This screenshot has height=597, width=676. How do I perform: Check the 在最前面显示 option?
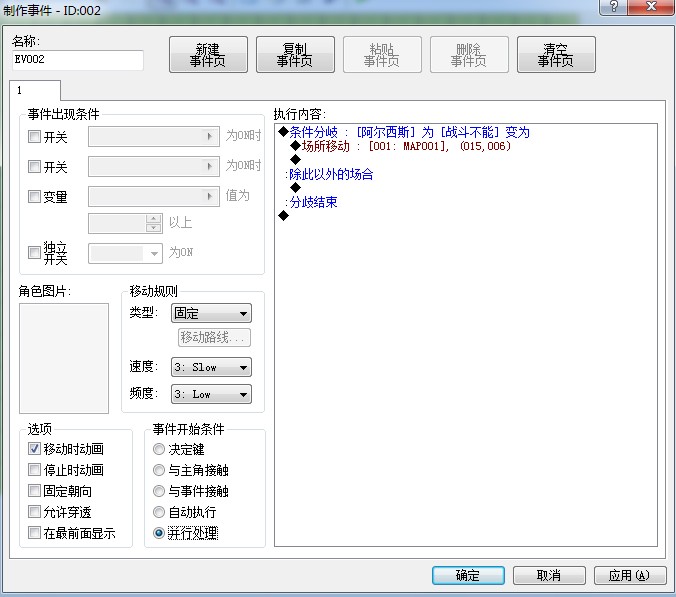[34, 533]
